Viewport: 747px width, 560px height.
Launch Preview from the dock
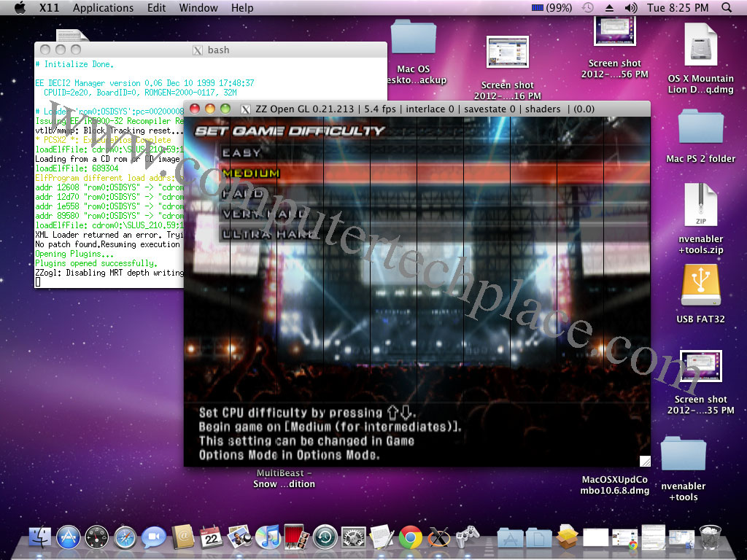point(239,537)
